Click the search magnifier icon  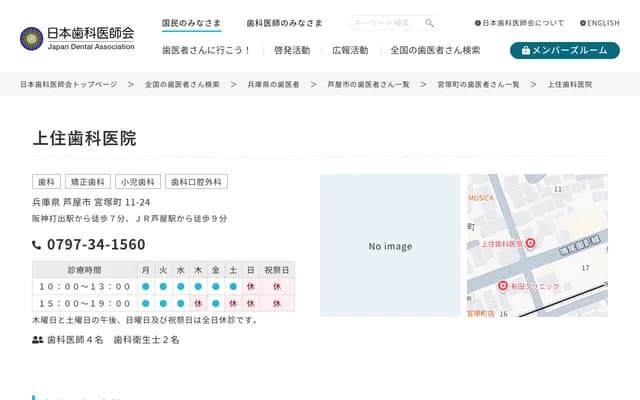[429, 23]
